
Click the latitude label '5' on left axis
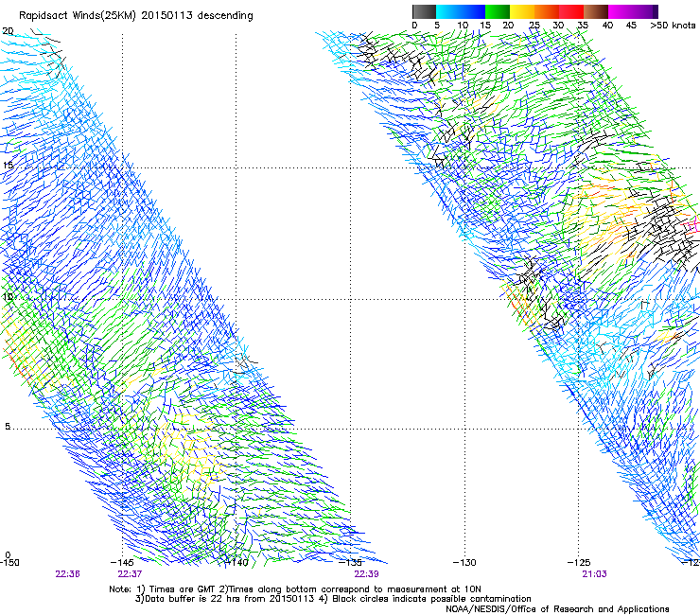(8, 426)
